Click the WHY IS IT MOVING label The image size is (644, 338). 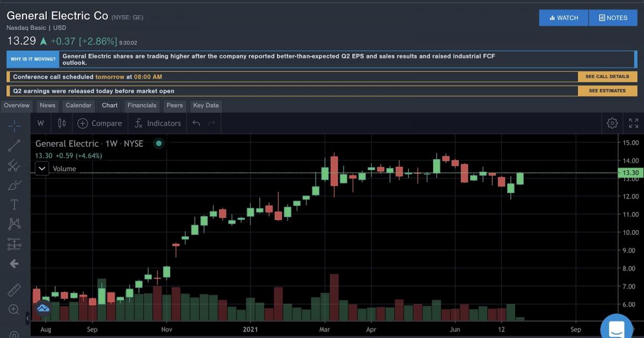[x=33, y=60]
